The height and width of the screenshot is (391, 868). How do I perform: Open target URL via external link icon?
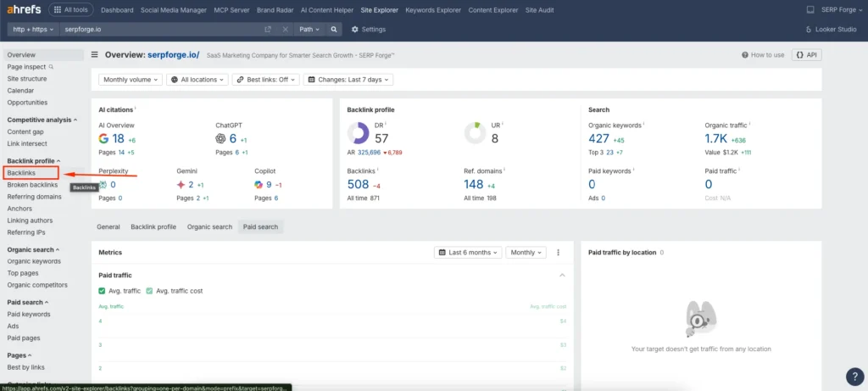tap(268, 29)
